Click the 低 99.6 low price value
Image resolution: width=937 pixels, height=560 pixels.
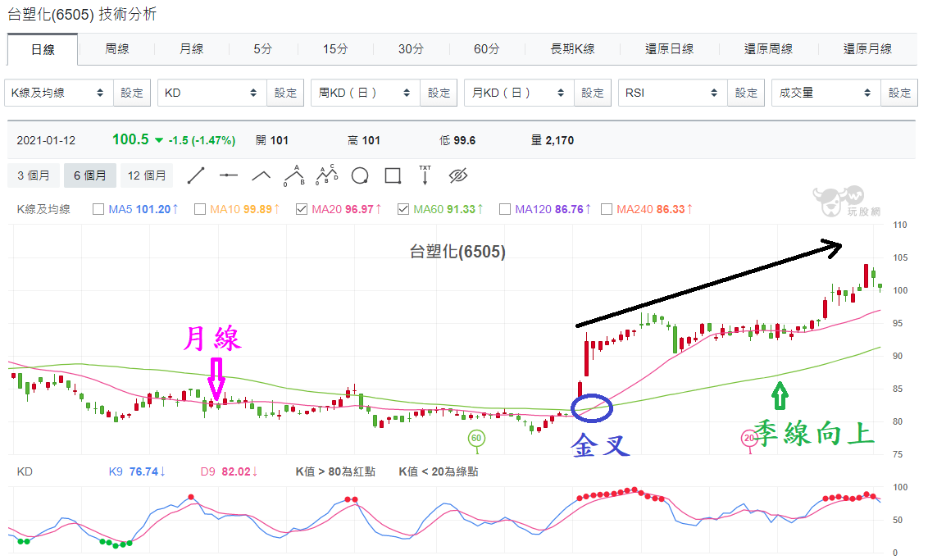[457, 140]
